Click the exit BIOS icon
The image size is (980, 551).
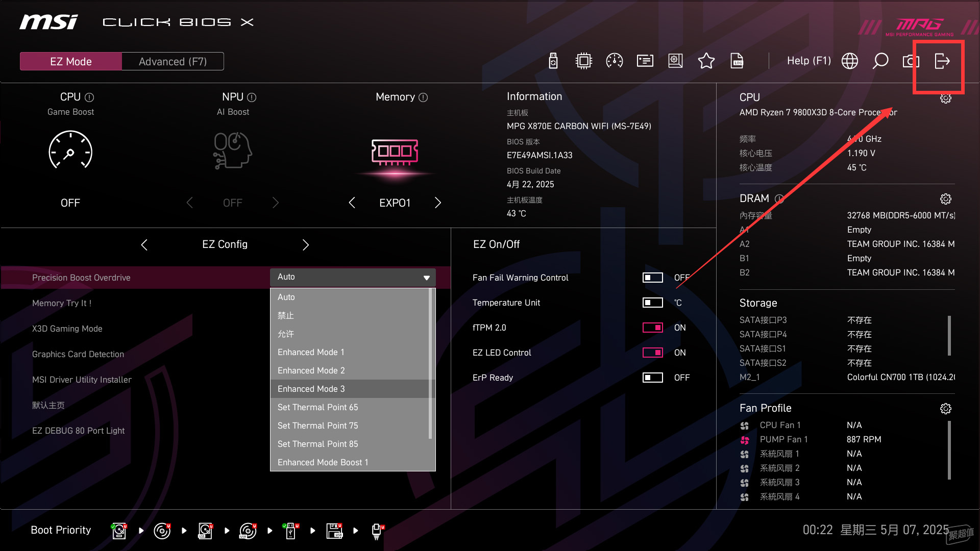point(942,61)
